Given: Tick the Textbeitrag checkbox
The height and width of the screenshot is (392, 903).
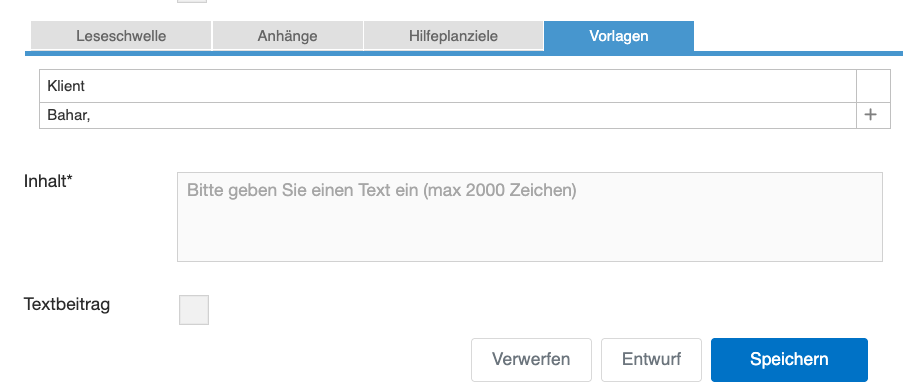Looking at the screenshot, I should [x=194, y=310].
